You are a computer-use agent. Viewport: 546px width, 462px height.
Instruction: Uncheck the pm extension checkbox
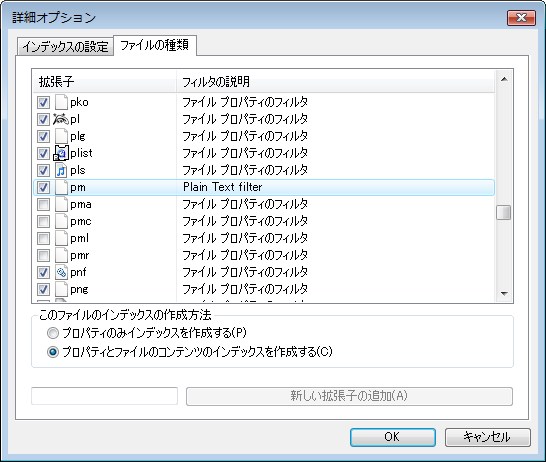[43, 187]
